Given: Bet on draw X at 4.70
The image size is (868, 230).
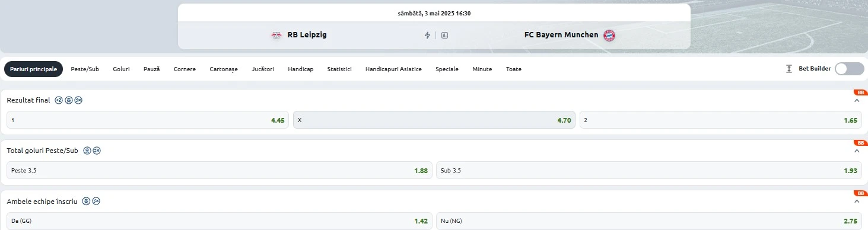Looking at the screenshot, I should coord(434,120).
